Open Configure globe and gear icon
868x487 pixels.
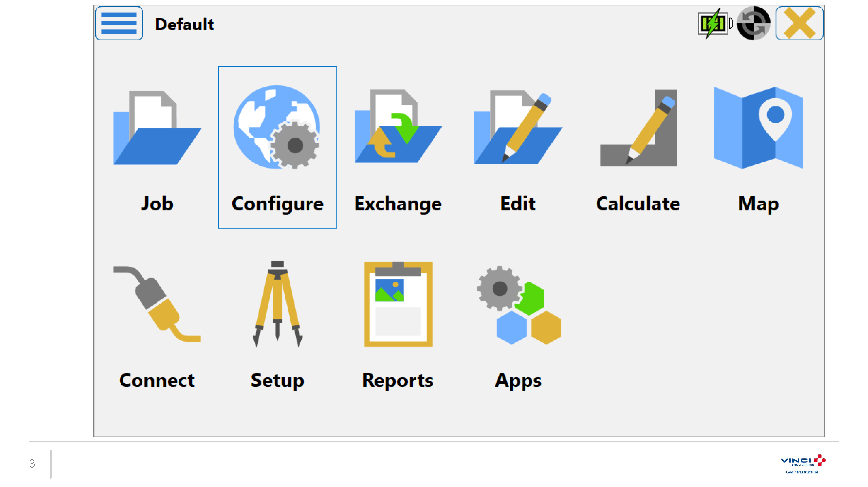[x=277, y=127]
